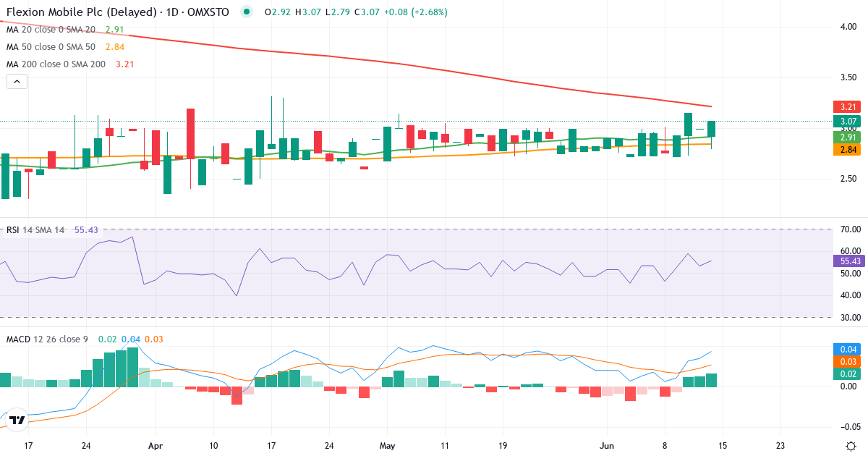The height and width of the screenshot is (456, 868).
Task: Click the 30.00 RSI axis level
Action: click(850, 318)
